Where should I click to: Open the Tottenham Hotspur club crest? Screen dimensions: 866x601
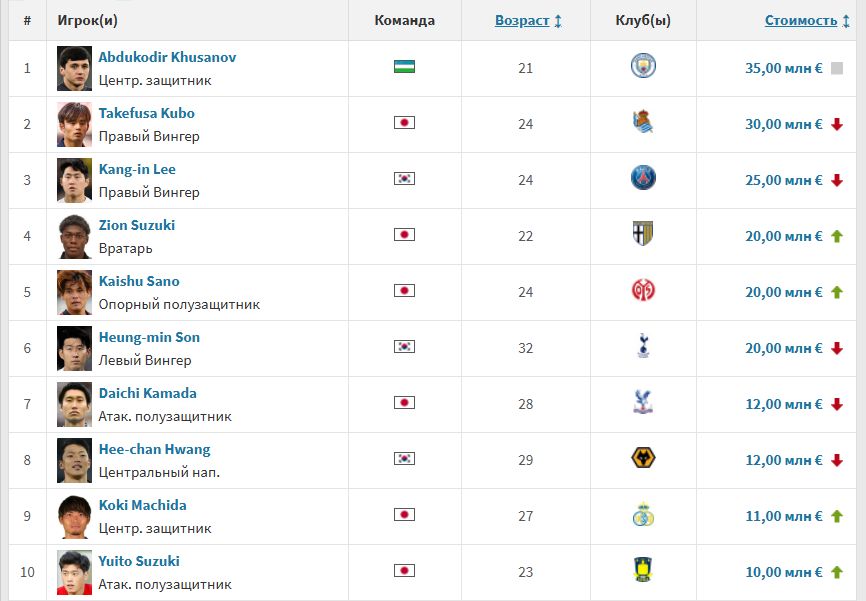point(643,346)
